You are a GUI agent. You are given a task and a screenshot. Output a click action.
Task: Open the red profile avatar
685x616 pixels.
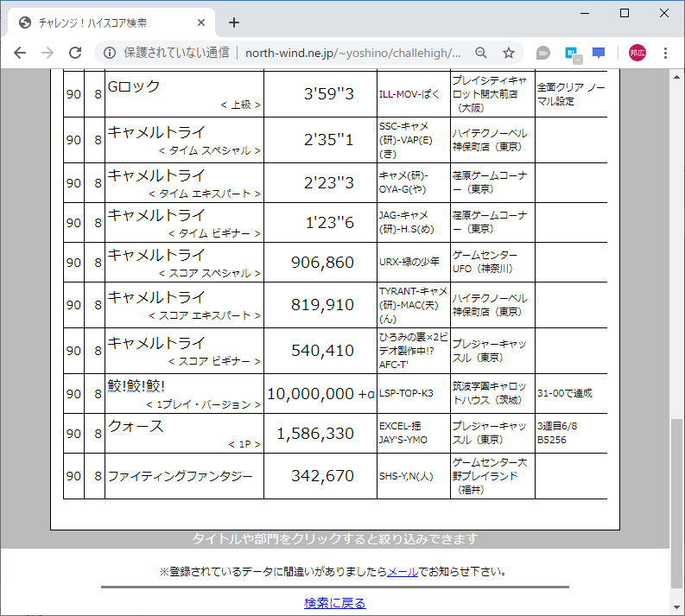click(637, 53)
